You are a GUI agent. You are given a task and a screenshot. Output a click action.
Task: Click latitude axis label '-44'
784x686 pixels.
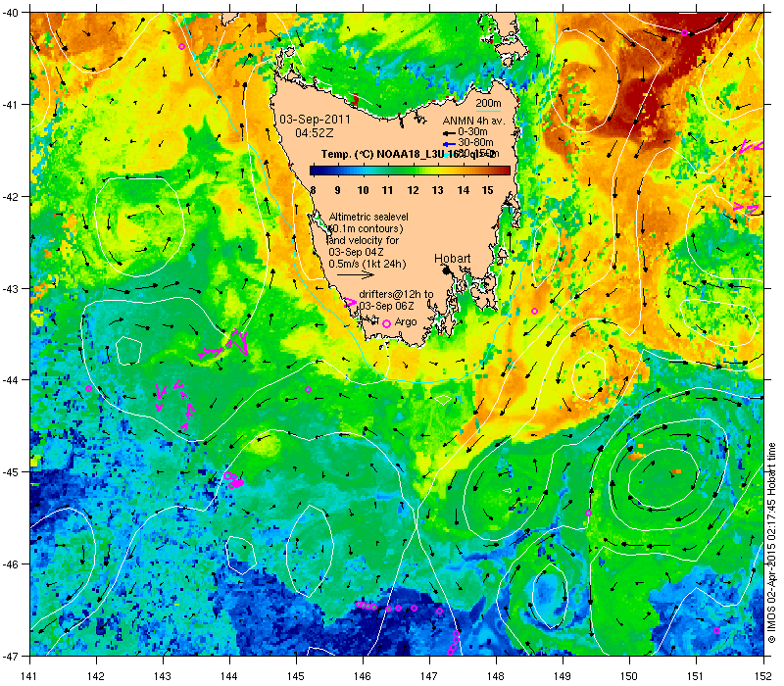[10, 380]
